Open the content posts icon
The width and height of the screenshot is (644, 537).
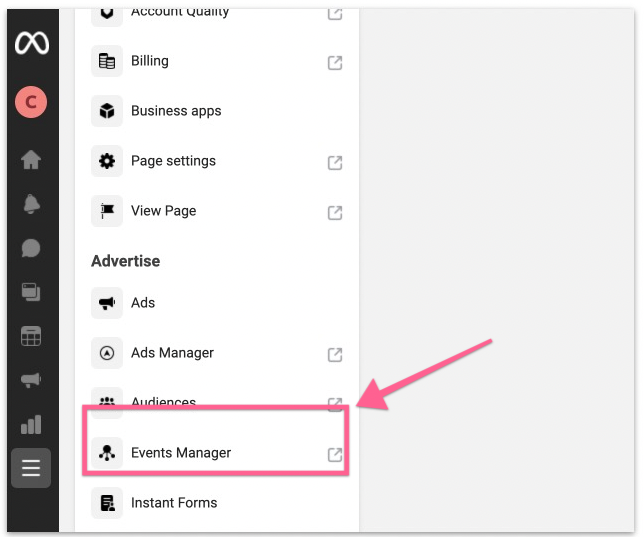click(31, 292)
